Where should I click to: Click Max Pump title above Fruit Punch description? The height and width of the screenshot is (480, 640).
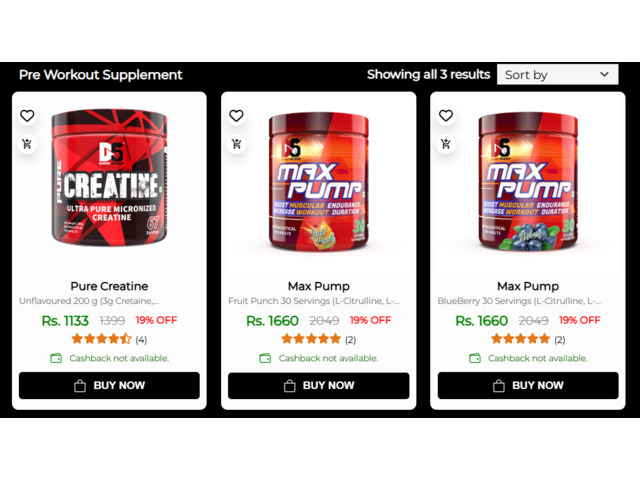pos(319,286)
